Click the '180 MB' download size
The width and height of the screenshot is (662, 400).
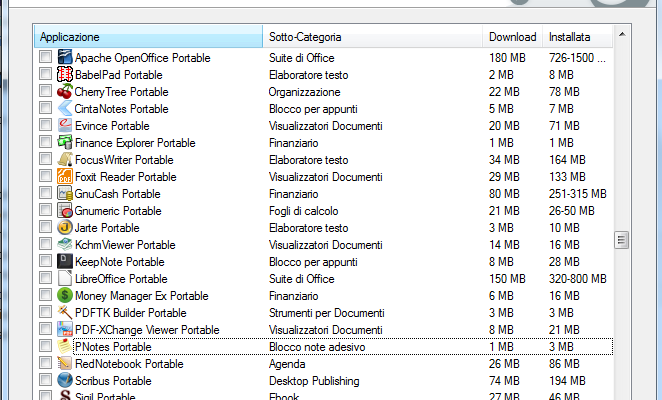507,58
